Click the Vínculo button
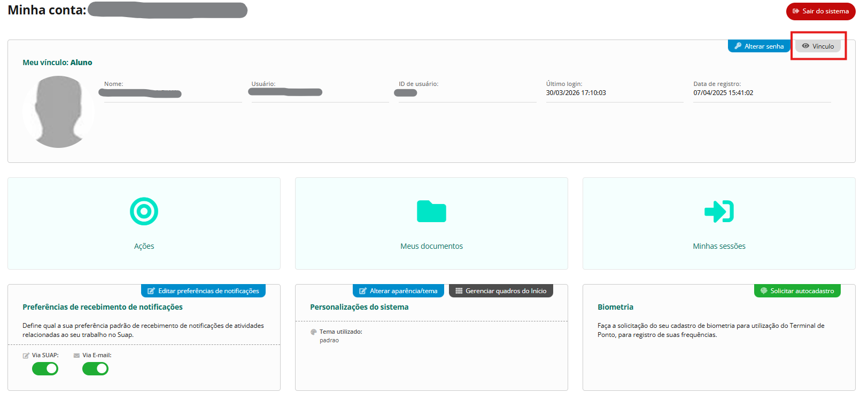Viewport: 868px width, 401px height. coord(818,46)
